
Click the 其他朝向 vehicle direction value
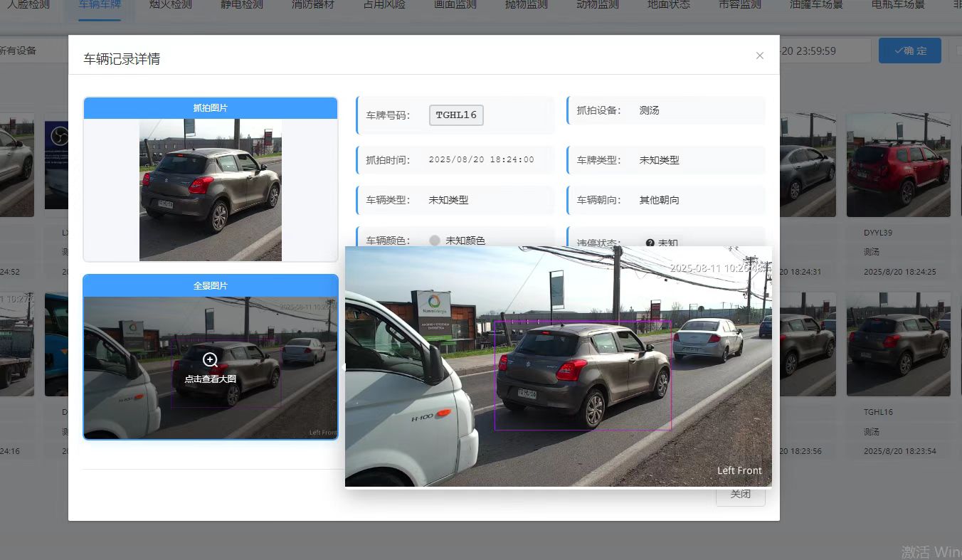pos(659,200)
